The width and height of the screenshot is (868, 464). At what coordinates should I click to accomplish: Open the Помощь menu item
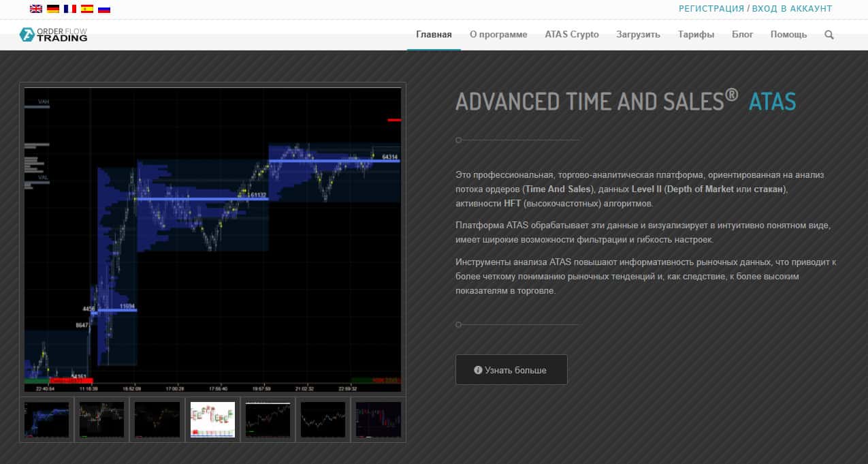point(788,35)
